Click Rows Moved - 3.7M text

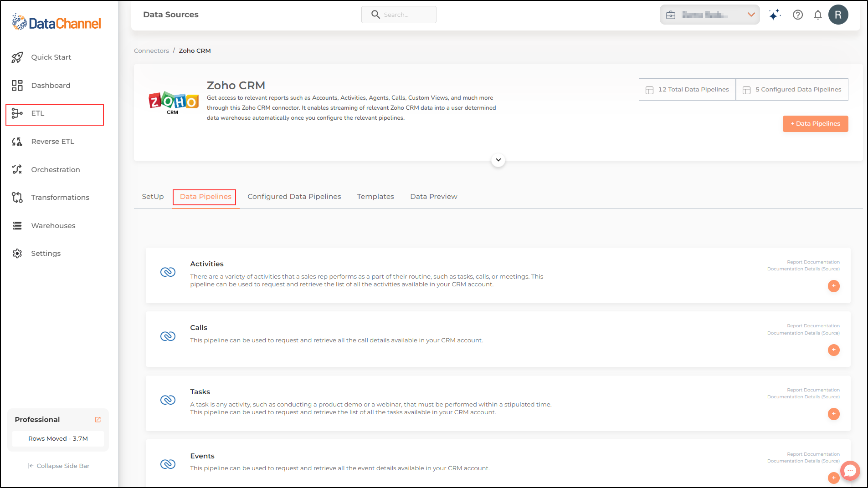[58, 439]
